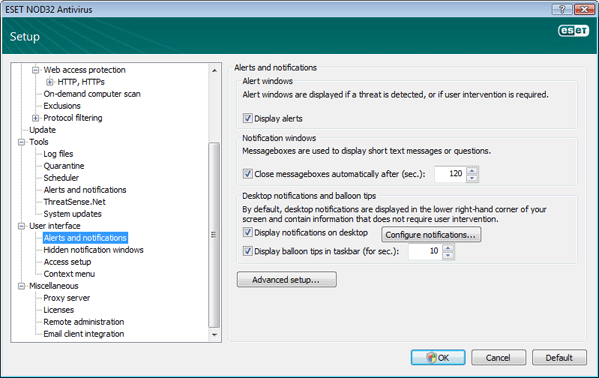Select On-demand computer scan
This screenshot has height=378, width=599.
point(92,94)
